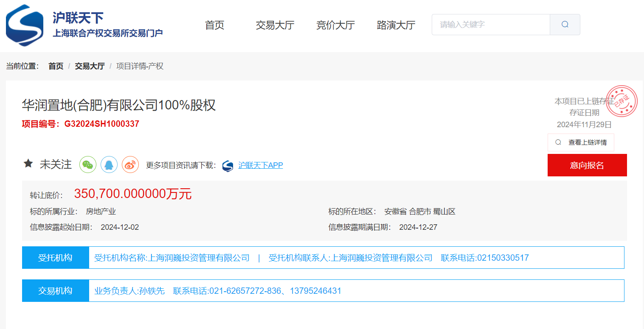The width and height of the screenshot is (644, 329).
Task: Click the star favorite icon
Action: click(28, 164)
